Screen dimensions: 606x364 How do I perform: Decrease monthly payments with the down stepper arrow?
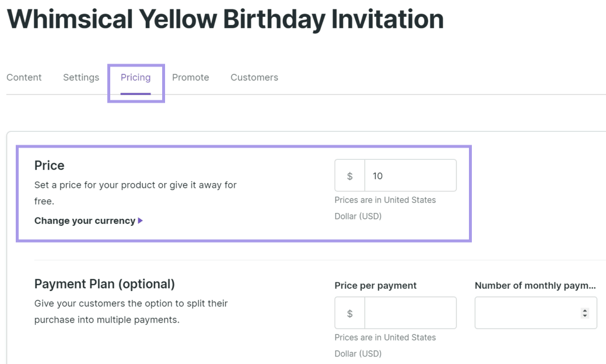(x=585, y=316)
